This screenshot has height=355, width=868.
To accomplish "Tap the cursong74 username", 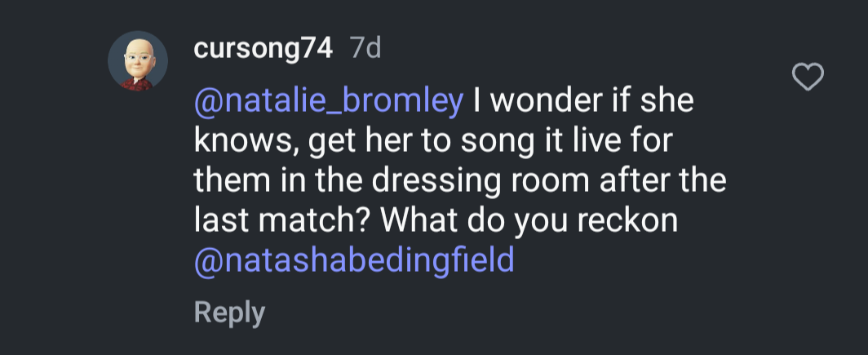I will (263, 49).
